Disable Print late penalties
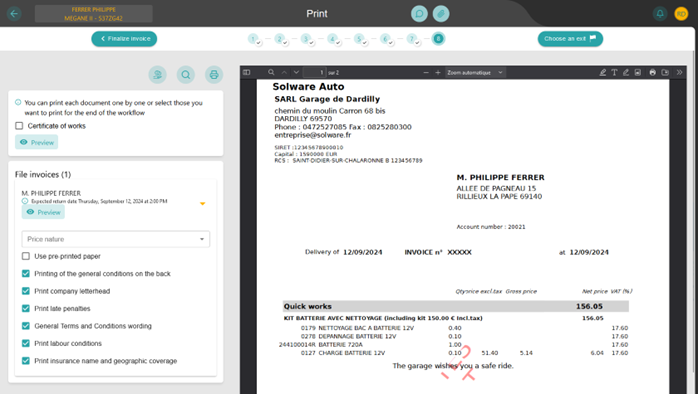Image resolution: width=698 pixels, height=394 pixels. click(x=26, y=309)
